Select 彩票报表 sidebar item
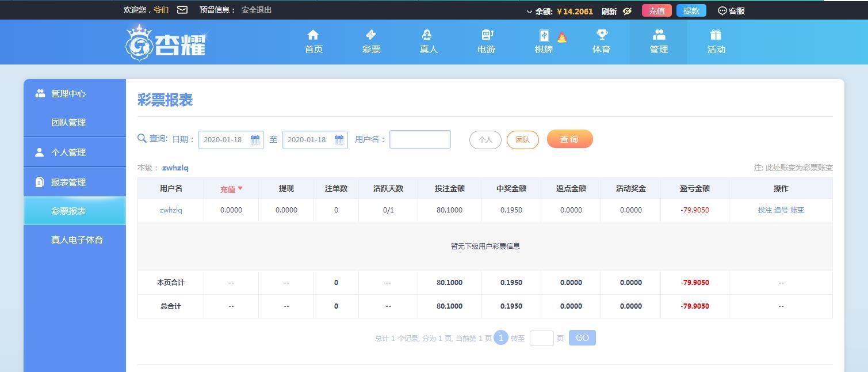The image size is (868, 372). [75, 211]
